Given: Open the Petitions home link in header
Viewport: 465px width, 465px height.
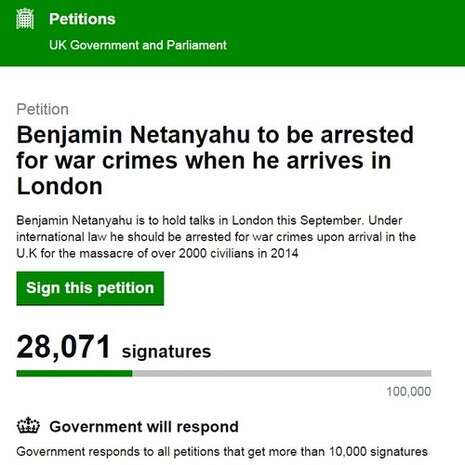Looking at the screenshot, I should click(82, 19).
